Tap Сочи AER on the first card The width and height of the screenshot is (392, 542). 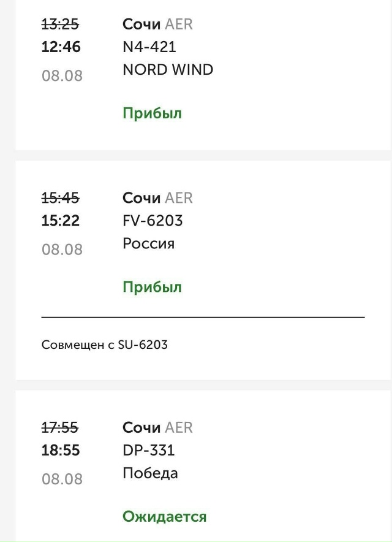(157, 24)
